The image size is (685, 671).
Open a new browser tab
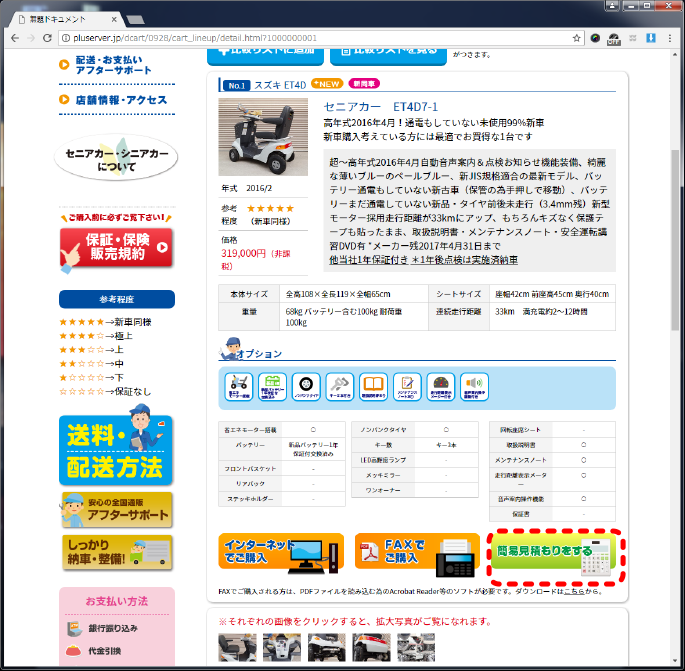click(135, 20)
